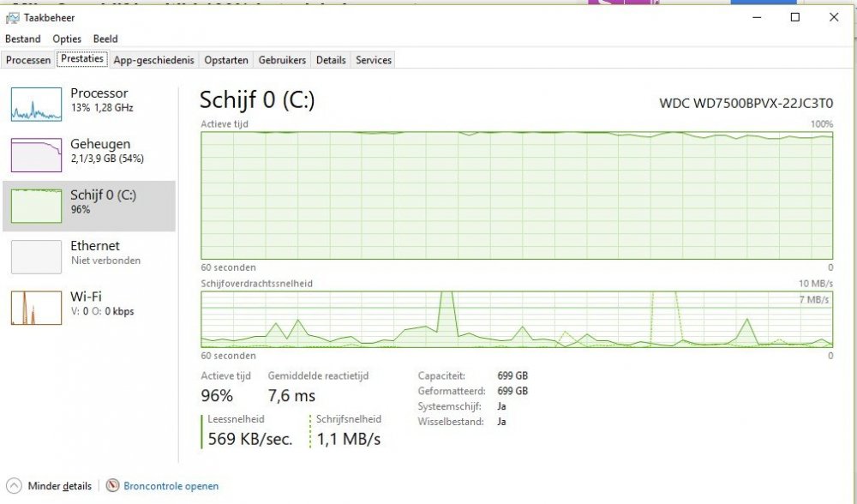Click the Schijfoverdrachtssnelheid transfer rate graph
The image size is (857, 504).
click(517, 319)
